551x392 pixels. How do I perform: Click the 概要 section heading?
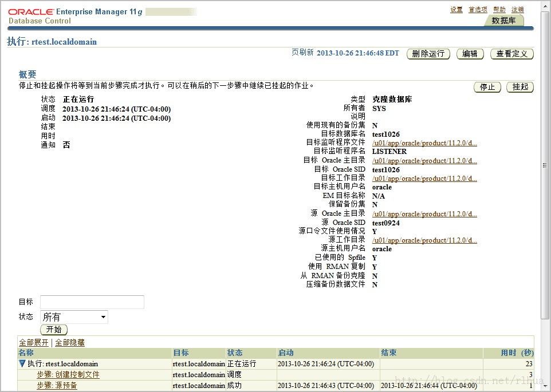point(27,74)
